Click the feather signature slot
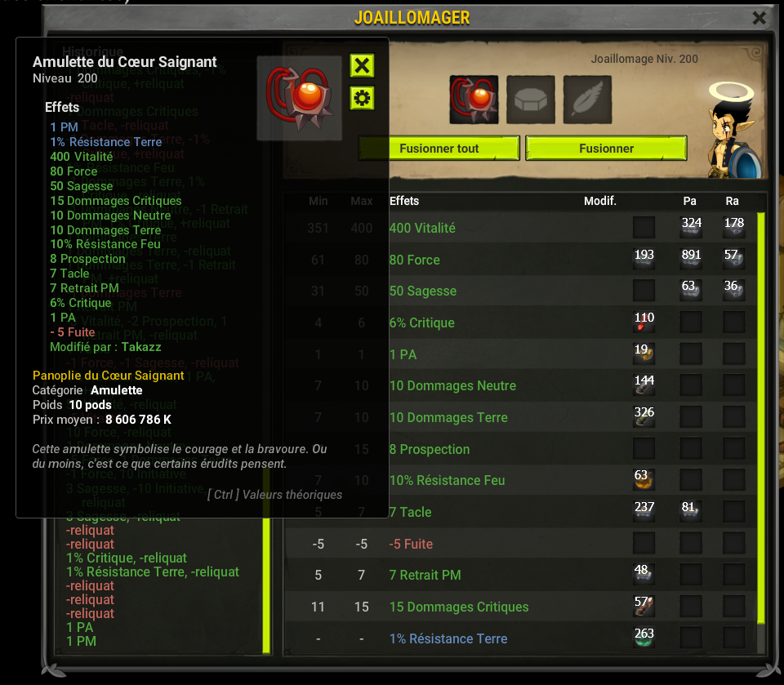784x685 pixels. [x=587, y=100]
